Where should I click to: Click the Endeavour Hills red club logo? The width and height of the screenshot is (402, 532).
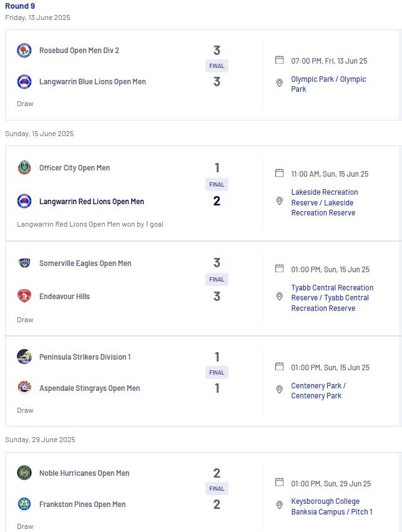tap(24, 296)
